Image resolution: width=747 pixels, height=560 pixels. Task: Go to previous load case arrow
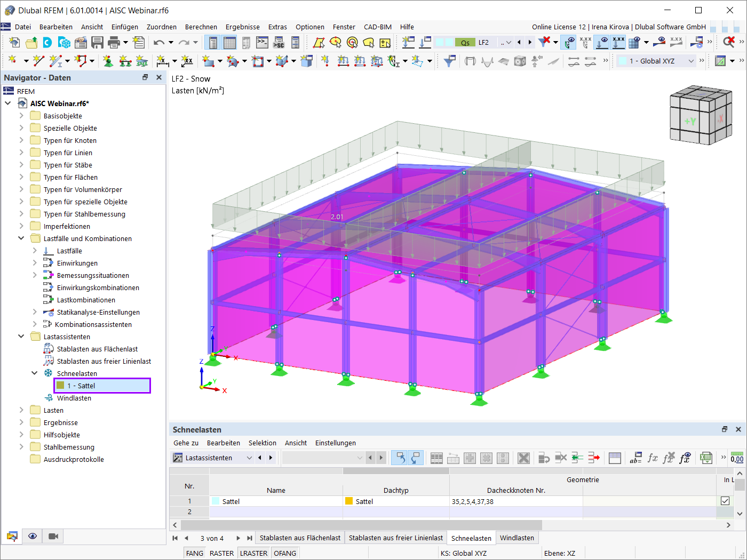pos(519,43)
